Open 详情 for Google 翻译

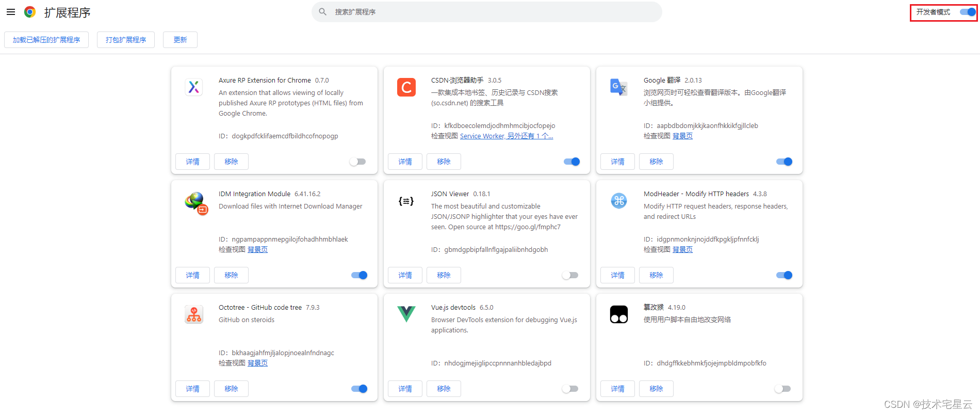pos(617,162)
